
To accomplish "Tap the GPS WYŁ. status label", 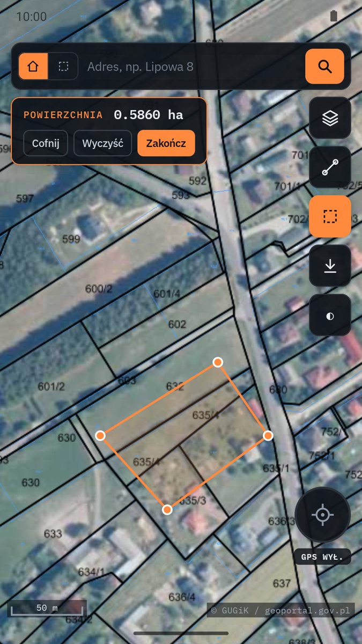I will [x=322, y=557].
